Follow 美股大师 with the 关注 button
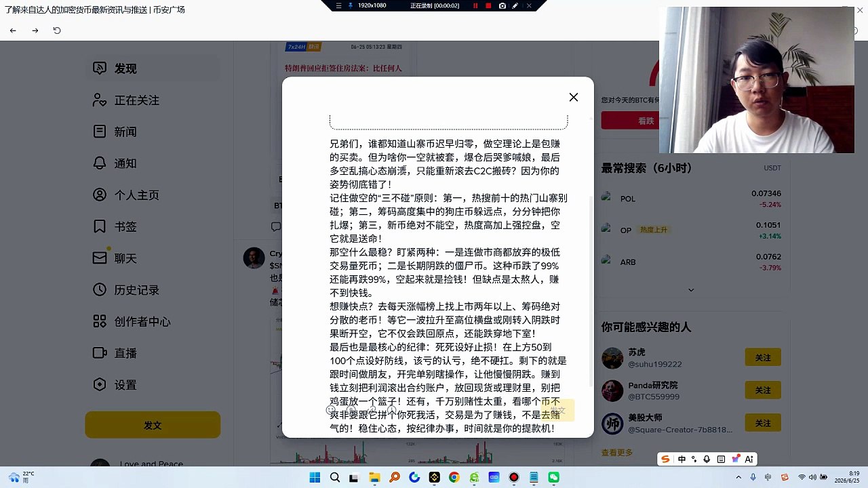868x488 pixels. 763,423
